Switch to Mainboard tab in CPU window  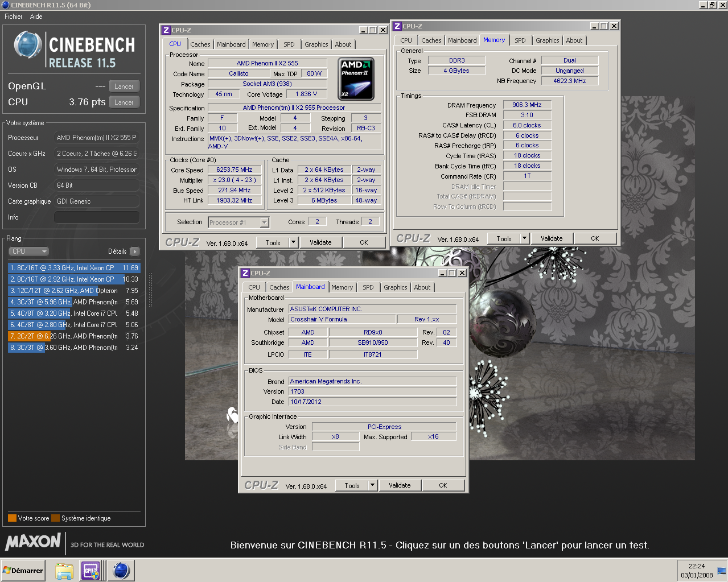point(231,44)
